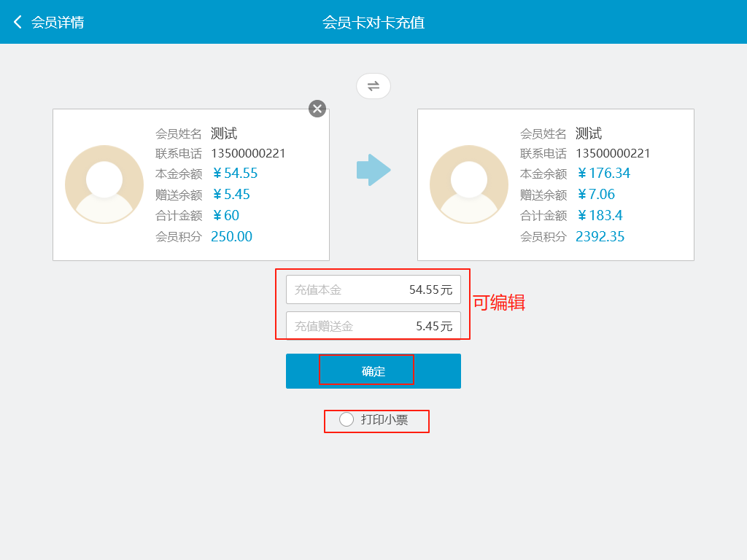Click the back chevron arrow icon
The image size is (747, 560).
coord(17,22)
